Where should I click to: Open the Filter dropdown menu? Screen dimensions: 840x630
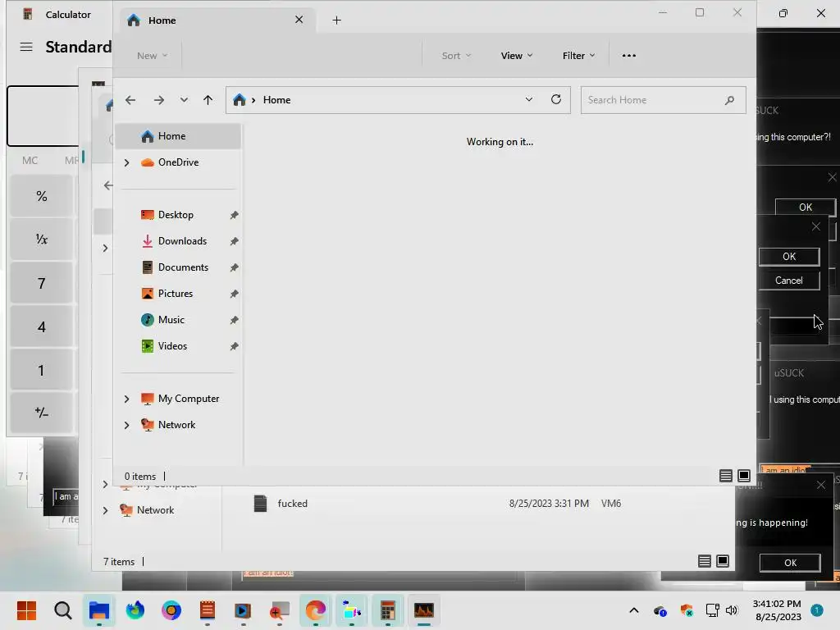tap(578, 56)
